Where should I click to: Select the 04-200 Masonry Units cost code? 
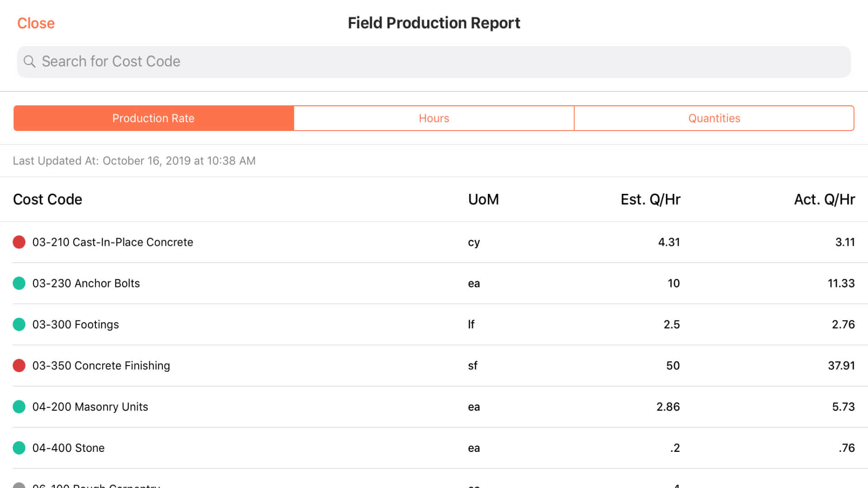pyautogui.click(x=90, y=407)
